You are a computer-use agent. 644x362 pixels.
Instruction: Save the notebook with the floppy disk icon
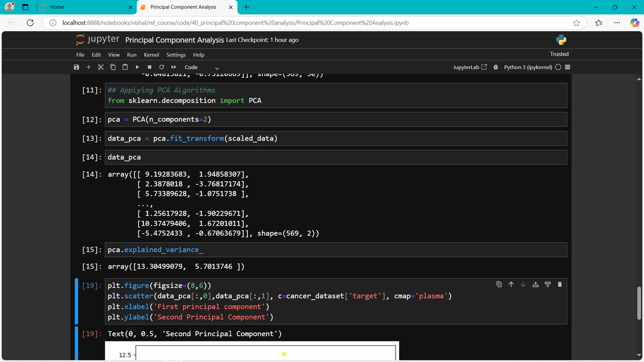click(x=77, y=67)
